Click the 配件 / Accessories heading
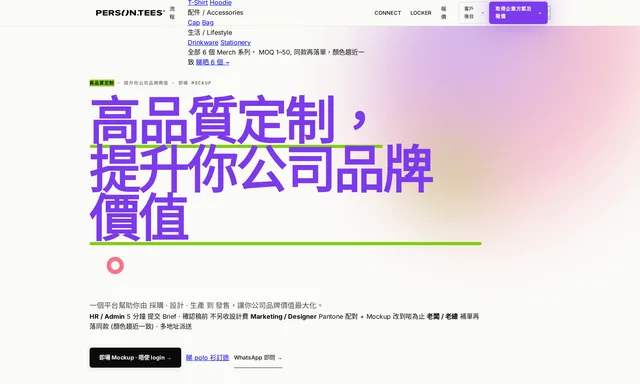 (215, 13)
